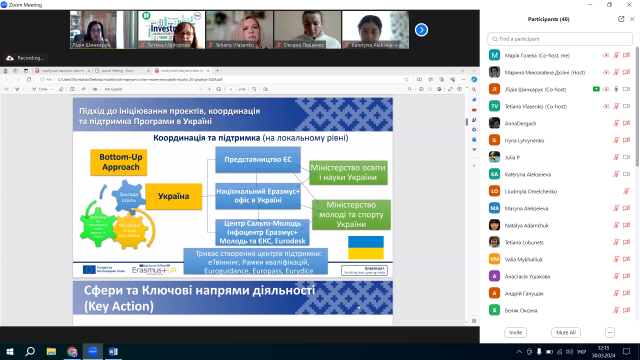This screenshot has height=360, width=640.
Task: Click the eye icon on Лідія Шинкарук's row
Action: point(606,89)
